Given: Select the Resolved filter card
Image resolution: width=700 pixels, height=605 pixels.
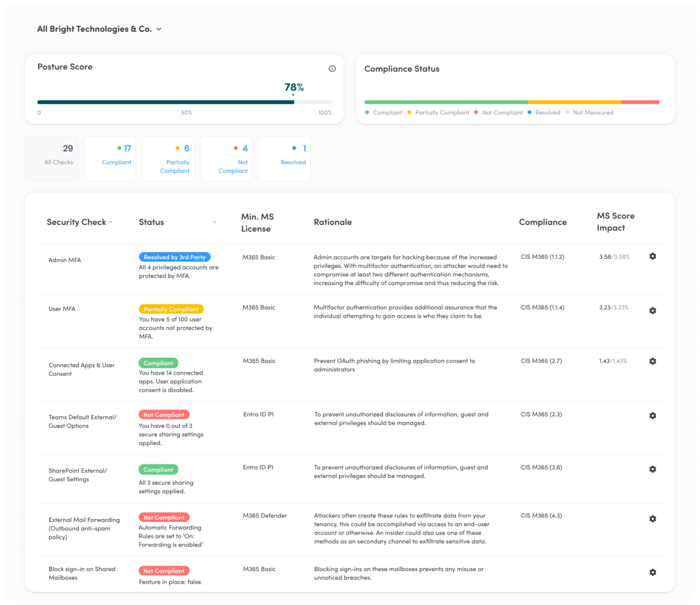Looking at the screenshot, I should pos(284,158).
